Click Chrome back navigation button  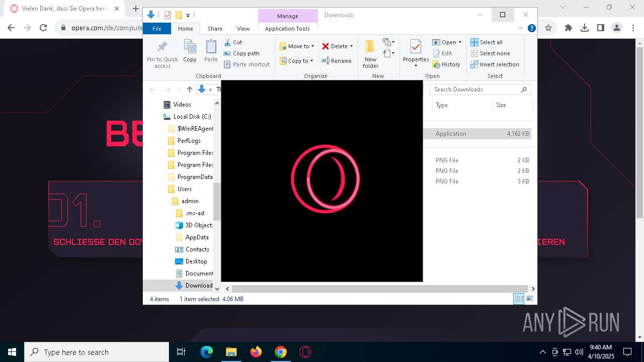click(11, 28)
